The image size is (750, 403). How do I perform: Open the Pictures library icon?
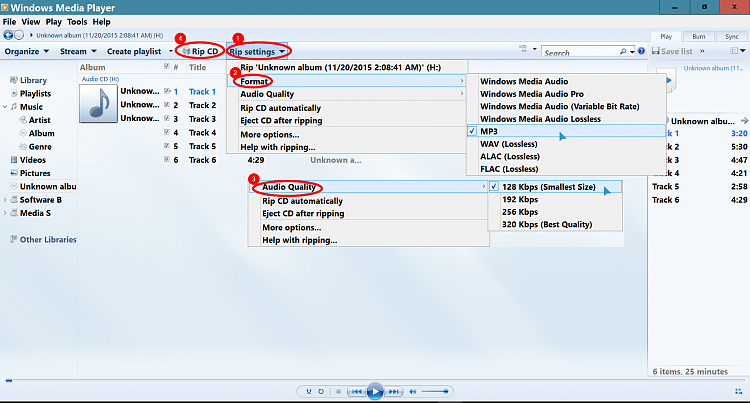[x=14, y=173]
